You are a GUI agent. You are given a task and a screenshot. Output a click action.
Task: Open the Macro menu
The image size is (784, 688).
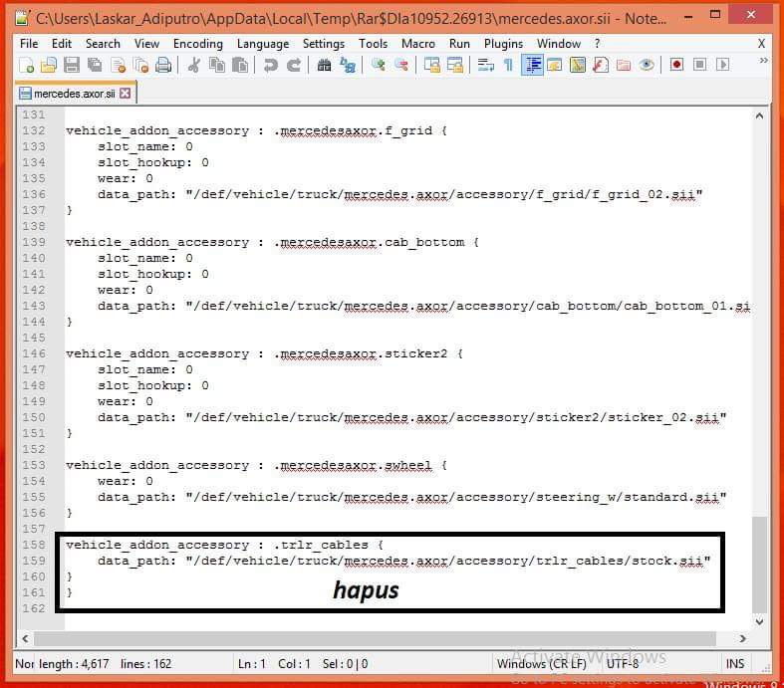tap(418, 44)
